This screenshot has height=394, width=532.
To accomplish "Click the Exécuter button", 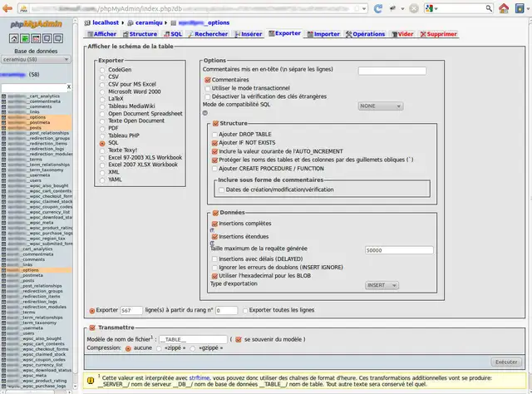I will coord(506,362).
